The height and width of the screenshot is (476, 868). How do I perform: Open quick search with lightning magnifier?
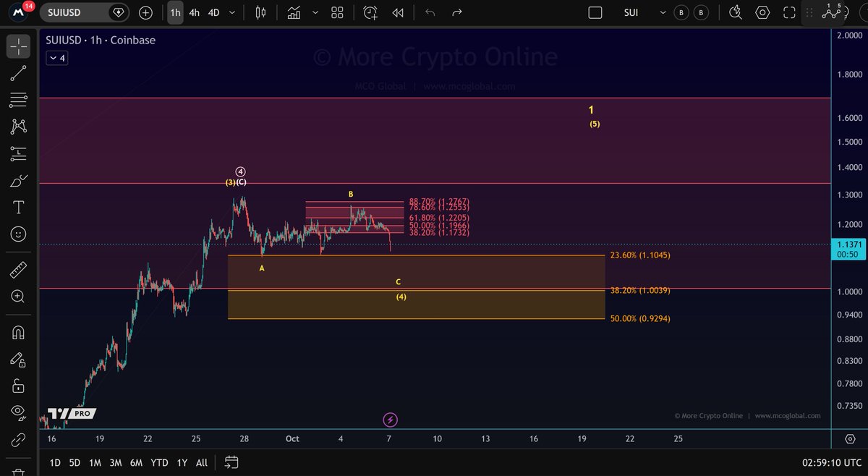[x=736, y=12]
